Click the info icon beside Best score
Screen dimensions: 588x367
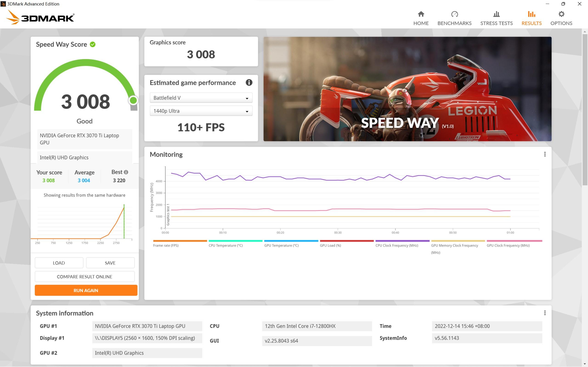[126, 172]
